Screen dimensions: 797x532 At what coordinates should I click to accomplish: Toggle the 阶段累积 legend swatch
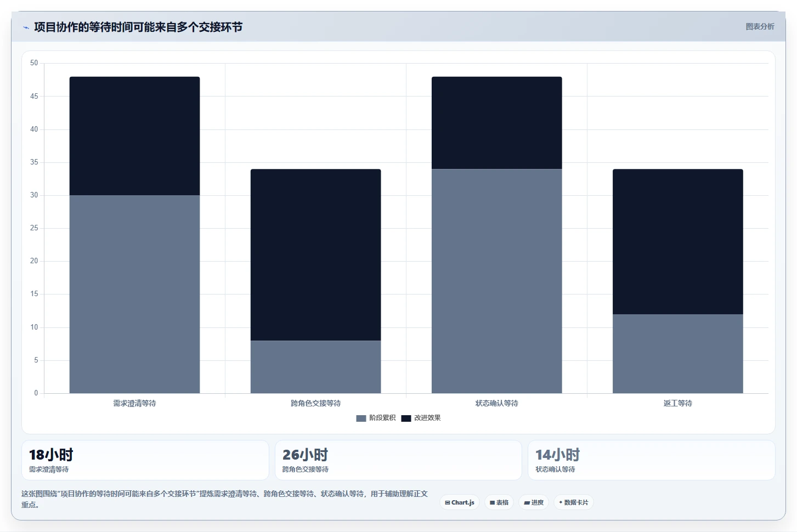click(x=361, y=418)
